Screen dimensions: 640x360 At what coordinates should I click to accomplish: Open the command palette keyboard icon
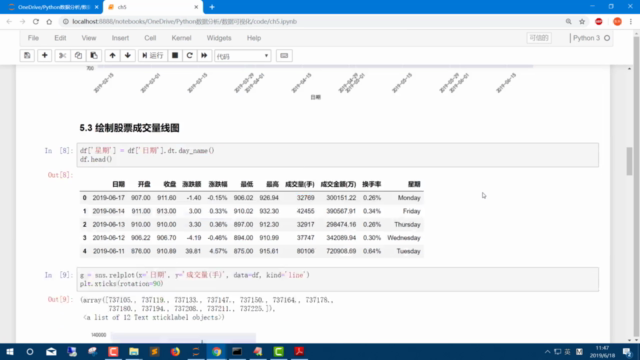(x=284, y=56)
